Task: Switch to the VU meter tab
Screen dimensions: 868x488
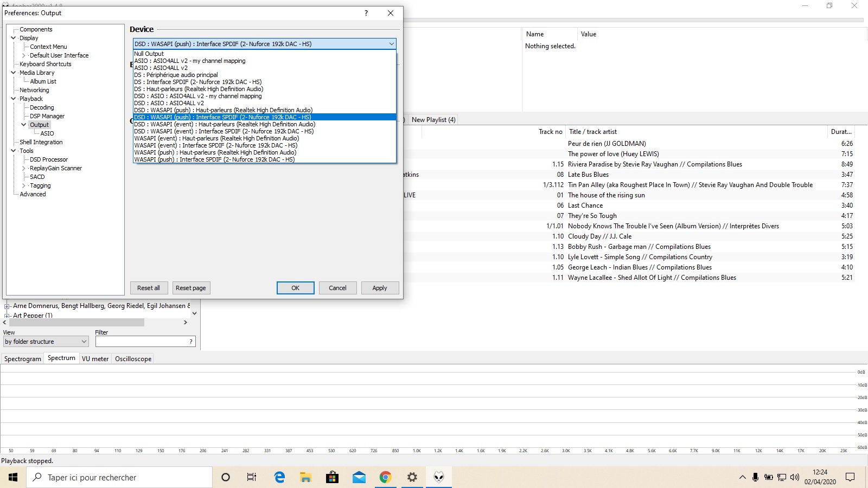Action: (x=95, y=358)
